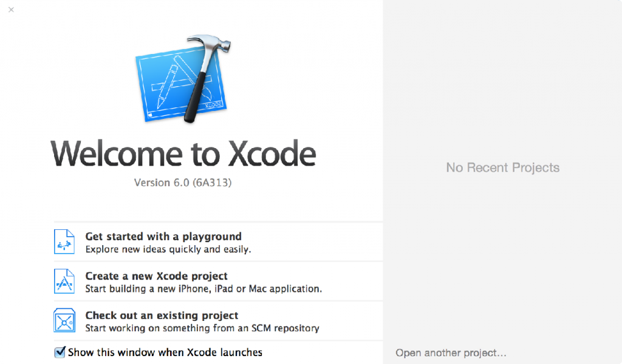Click the new Xcode project blueprint icon
Viewport: 622px width, 364px height.
pos(64,281)
